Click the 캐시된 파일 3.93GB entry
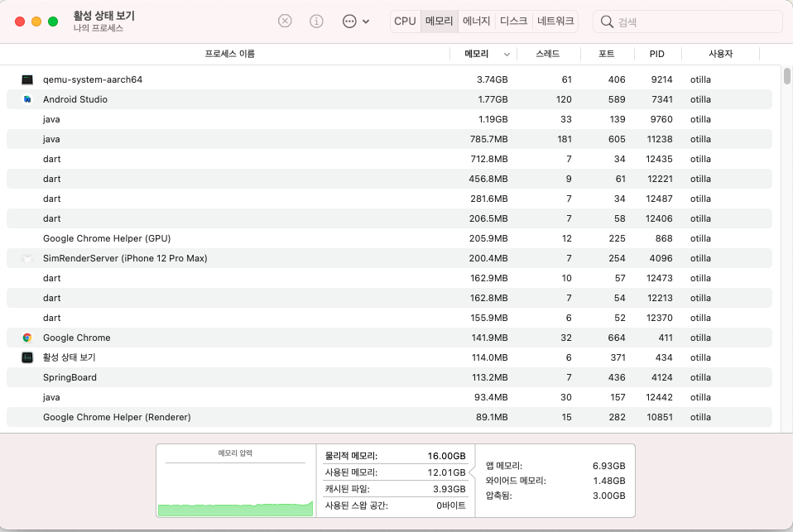Screen dimensions: 793x532 point(395,489)
